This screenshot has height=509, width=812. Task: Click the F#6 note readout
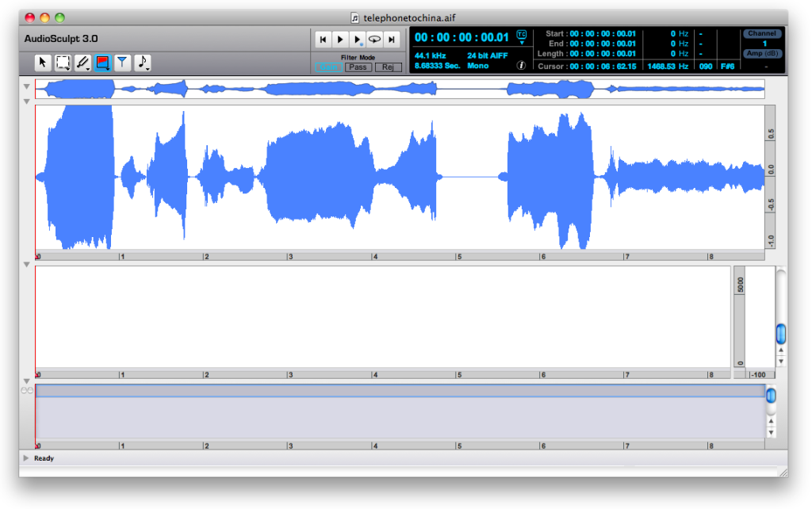[728, 67]
